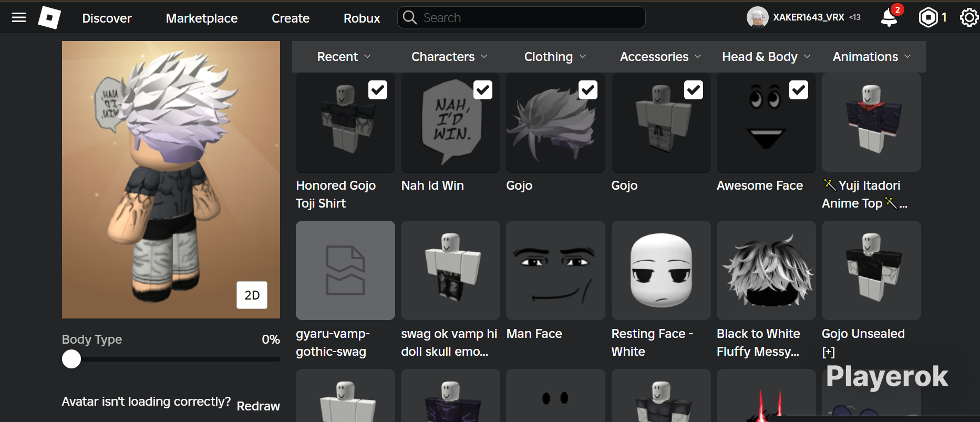
Task: Uncheck the Gojo hair item checkbox
Action: point(588,90)
